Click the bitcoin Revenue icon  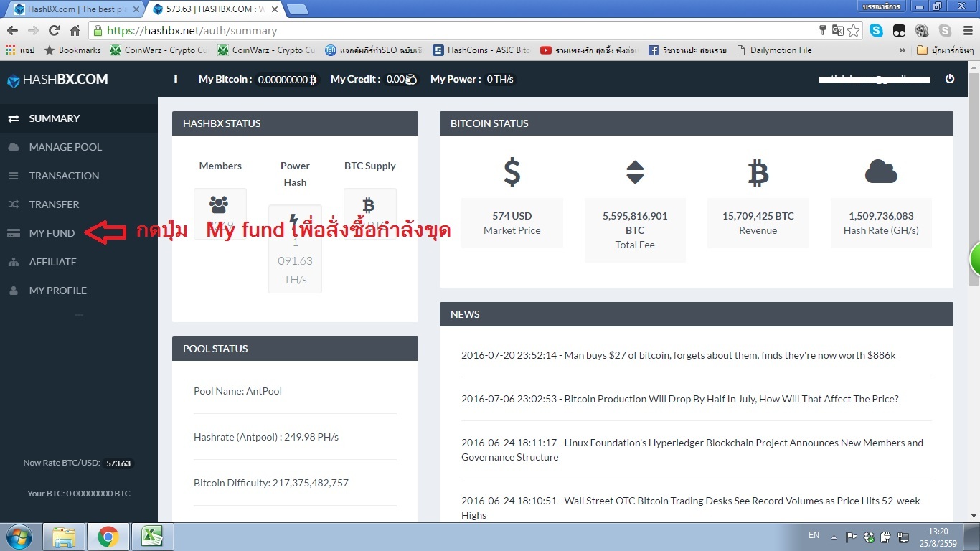(x=758, y=173)
